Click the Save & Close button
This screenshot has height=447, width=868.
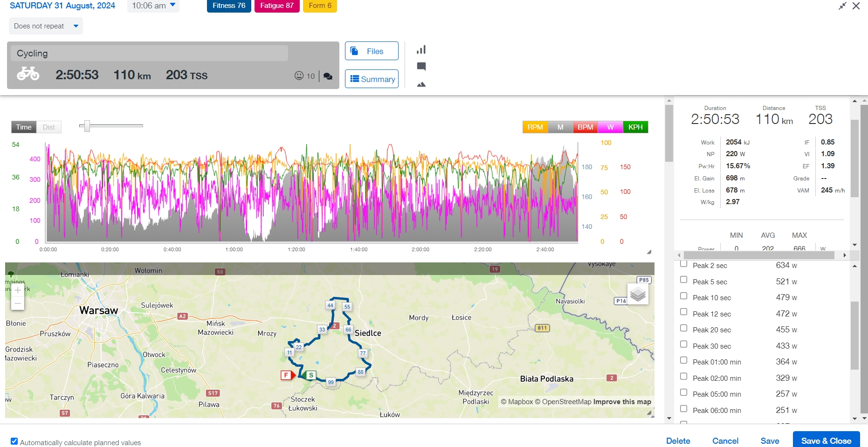(826, 440)
